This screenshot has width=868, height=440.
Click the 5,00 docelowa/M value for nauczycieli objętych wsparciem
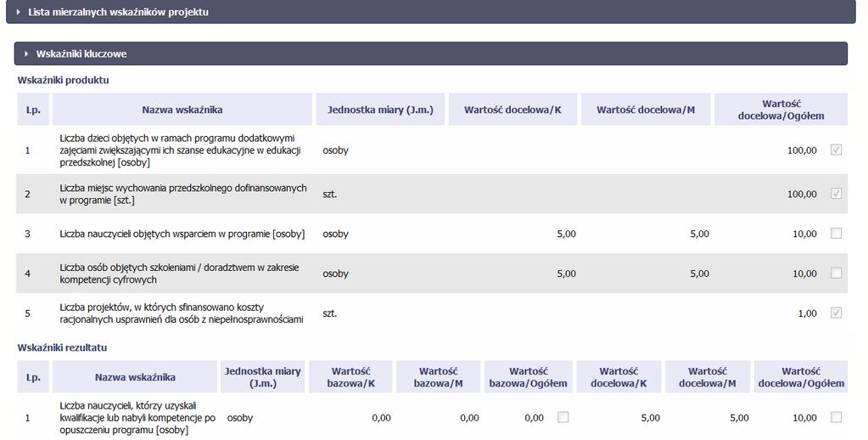point(700,234)
